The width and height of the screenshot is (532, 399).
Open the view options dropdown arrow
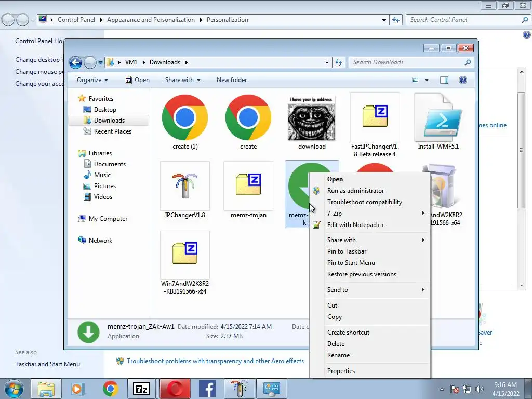[427, 80]
